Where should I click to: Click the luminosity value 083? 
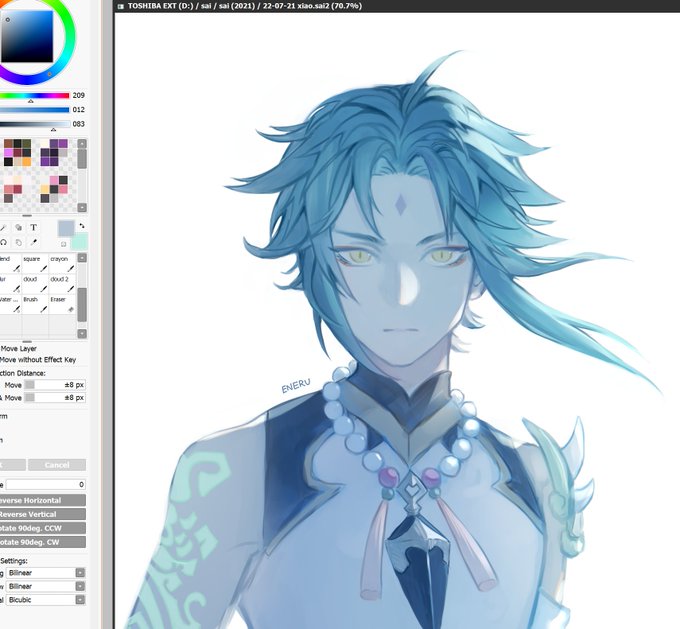[78, 124]
